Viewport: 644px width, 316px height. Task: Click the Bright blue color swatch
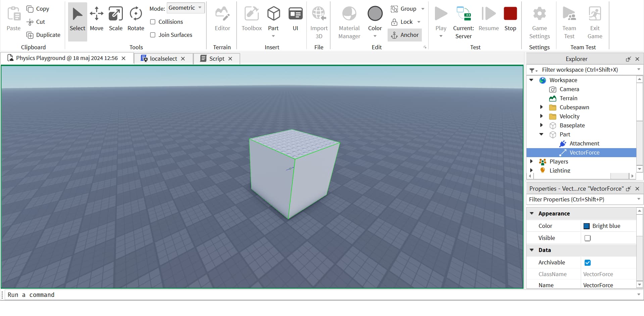coord(587,226)
